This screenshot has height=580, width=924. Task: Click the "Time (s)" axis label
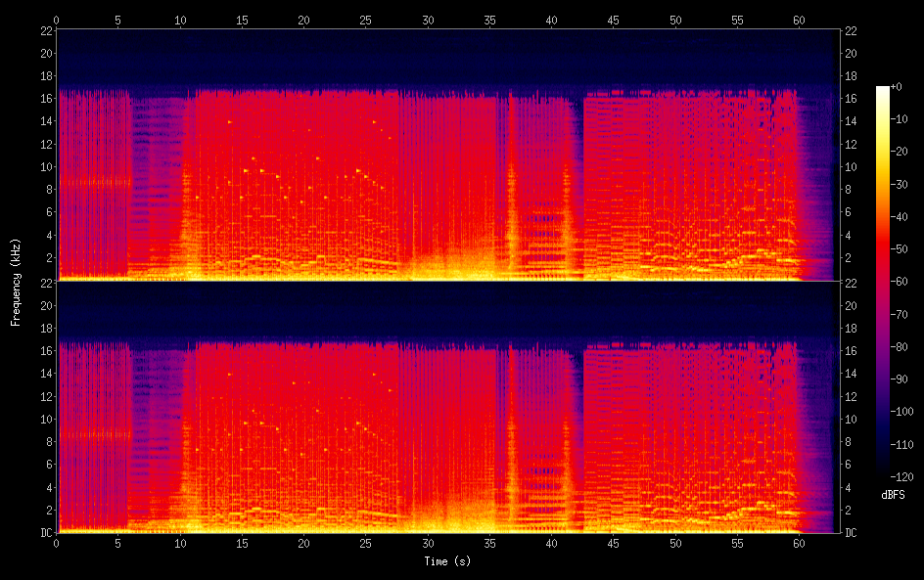tap(446, 561)
